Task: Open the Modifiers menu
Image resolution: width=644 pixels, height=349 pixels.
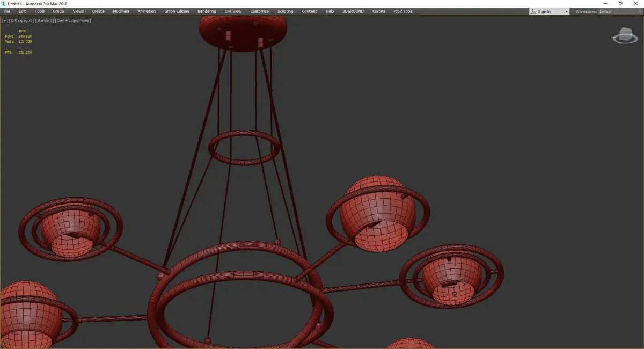Action: tap(121, 11)
